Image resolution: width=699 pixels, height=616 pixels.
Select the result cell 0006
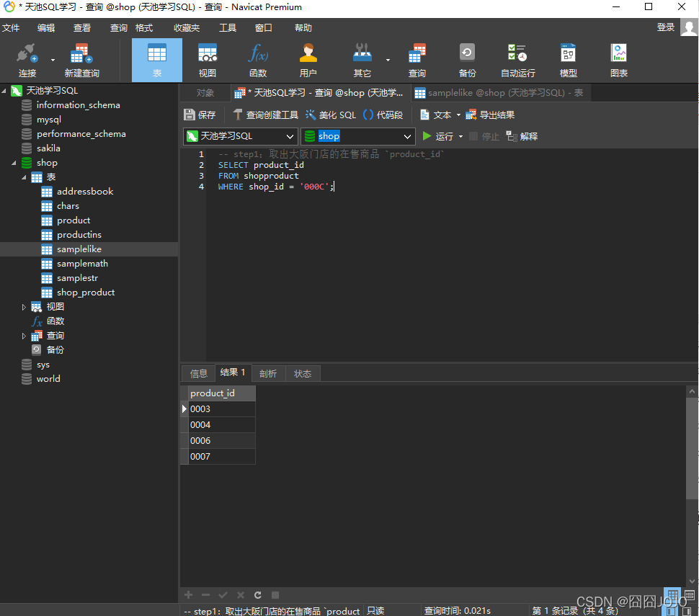click(222, 441)
